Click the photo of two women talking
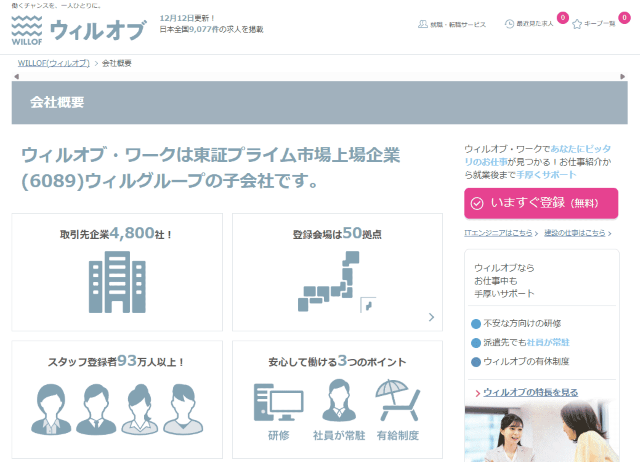The image size is (640, 462). (x=541, y=431)
